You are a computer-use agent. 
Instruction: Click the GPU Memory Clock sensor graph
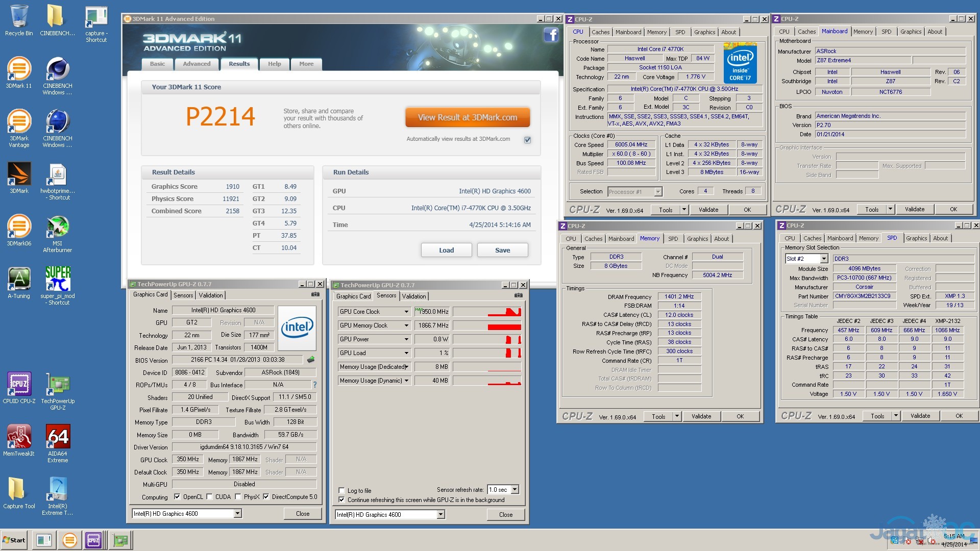(486, 325)
